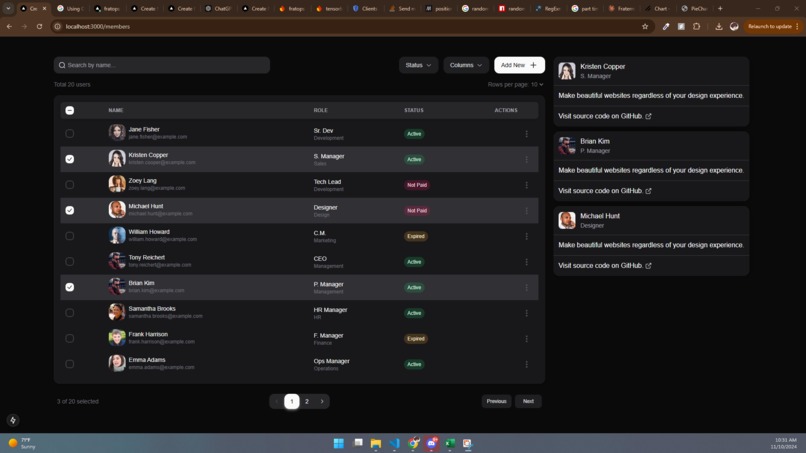Open Visual Studio Code from taskbar
This screenshot has height=453, width=806.
(x=394, y=443)
